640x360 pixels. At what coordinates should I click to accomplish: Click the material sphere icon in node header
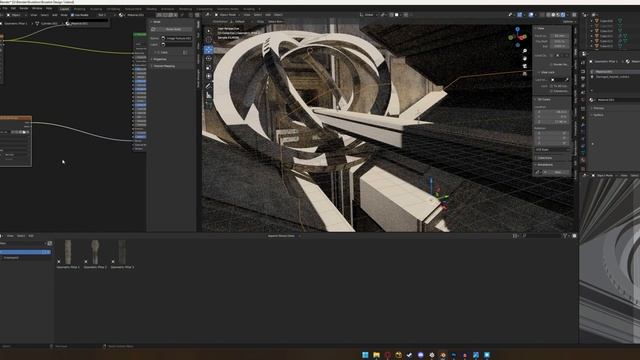121,15
